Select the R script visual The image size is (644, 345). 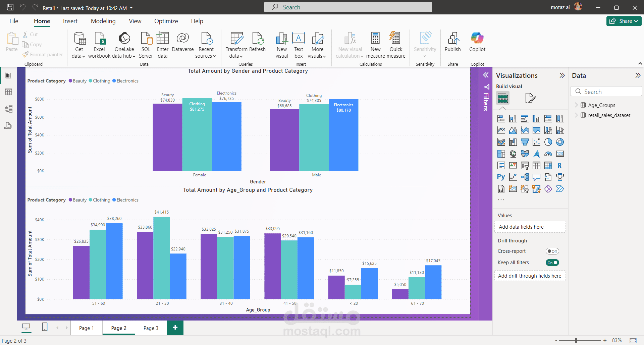tap(560, 166)
